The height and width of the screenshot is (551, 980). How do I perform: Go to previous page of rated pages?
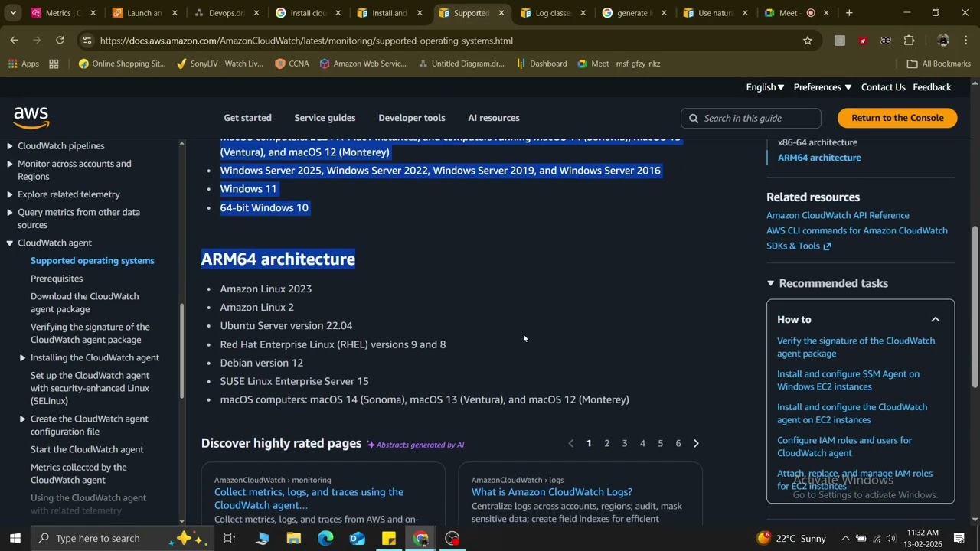coord(570,443)
